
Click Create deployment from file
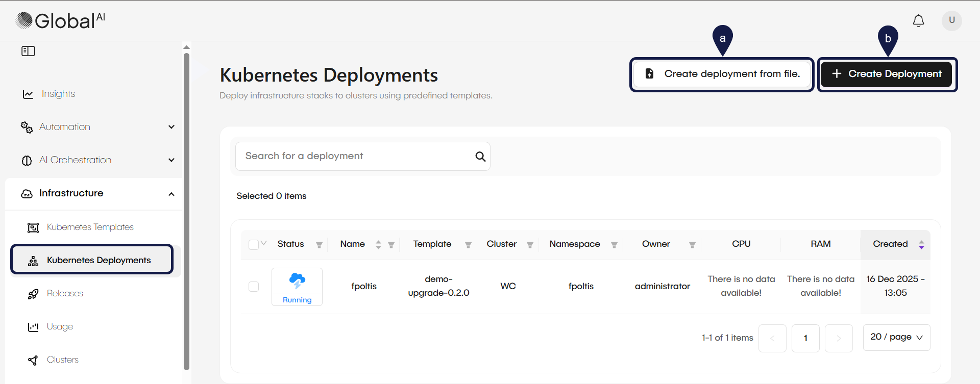coord(722,74)
